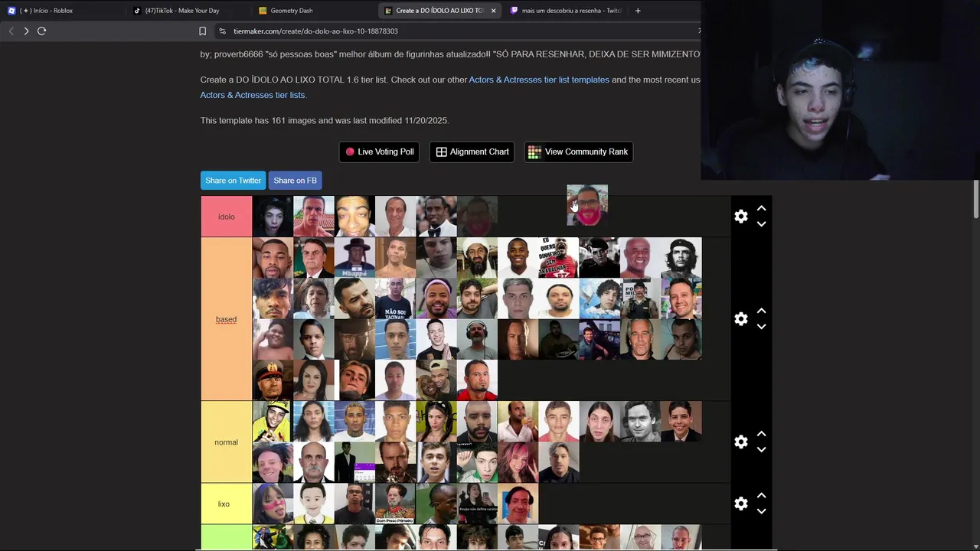Select the shirtless man image in ídolo row
The image size is (980, 551).
(314, 217)
